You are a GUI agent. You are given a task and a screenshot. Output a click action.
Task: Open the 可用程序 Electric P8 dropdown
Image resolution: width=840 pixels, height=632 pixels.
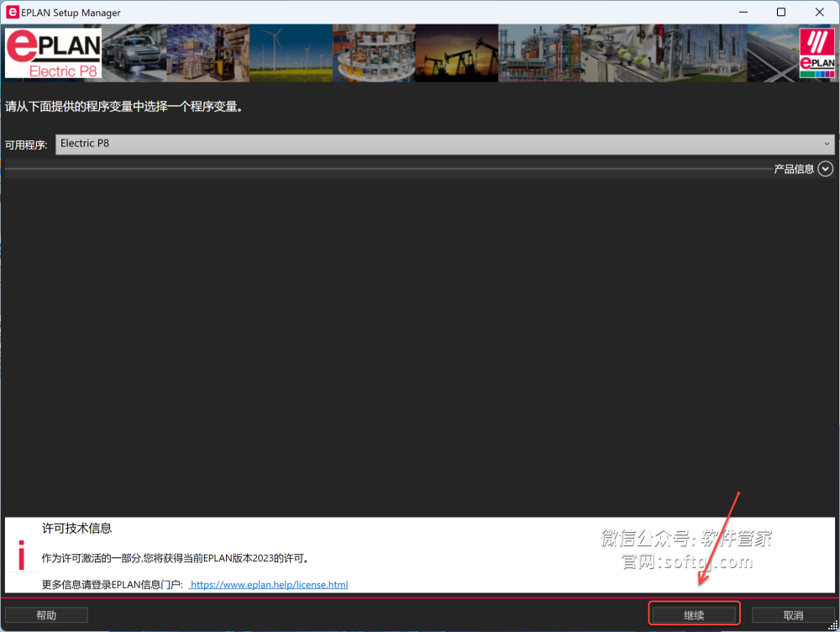[444, 144]
